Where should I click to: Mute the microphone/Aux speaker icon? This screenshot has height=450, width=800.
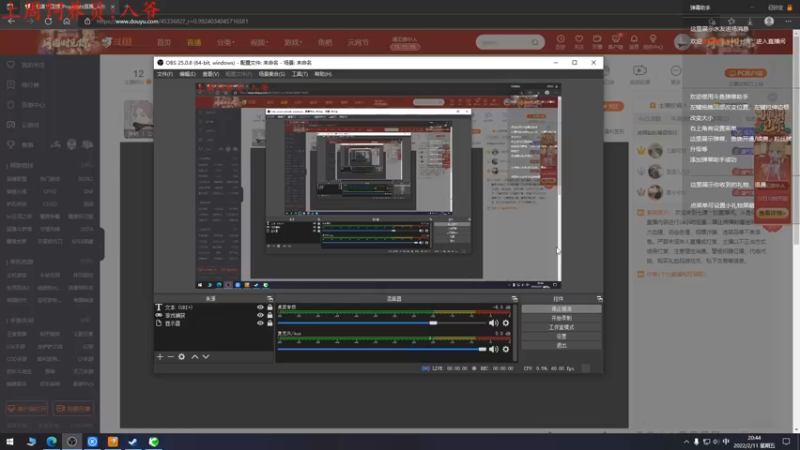point(493,349)
